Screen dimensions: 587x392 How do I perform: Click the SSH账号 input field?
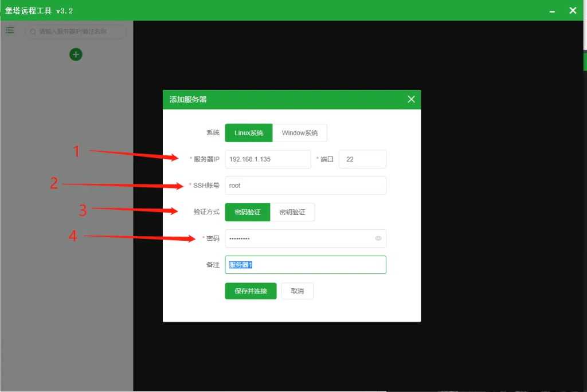306,185
